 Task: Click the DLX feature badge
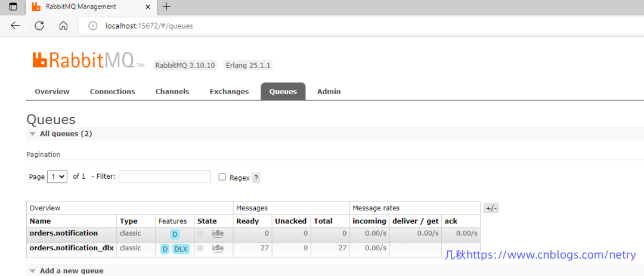point(181,249)
